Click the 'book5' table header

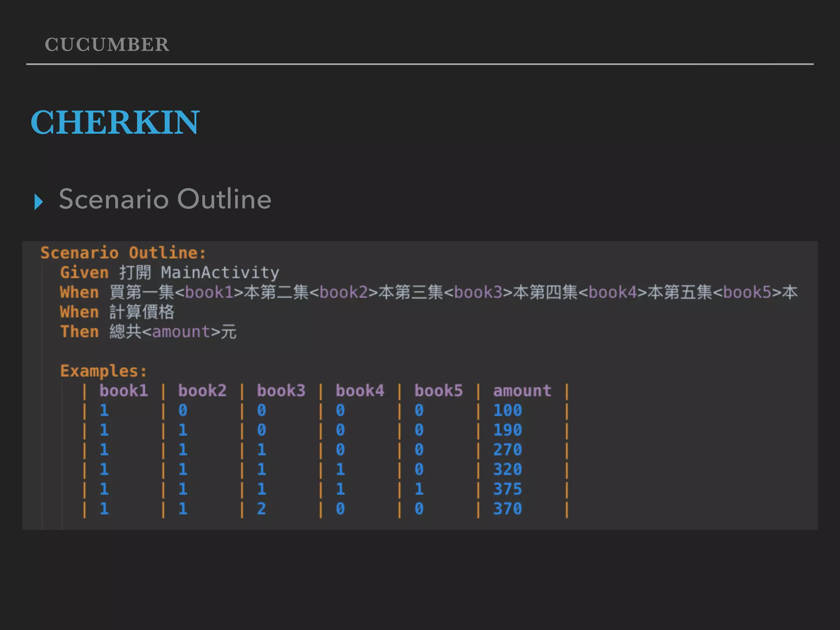click(x=438, y=391)
